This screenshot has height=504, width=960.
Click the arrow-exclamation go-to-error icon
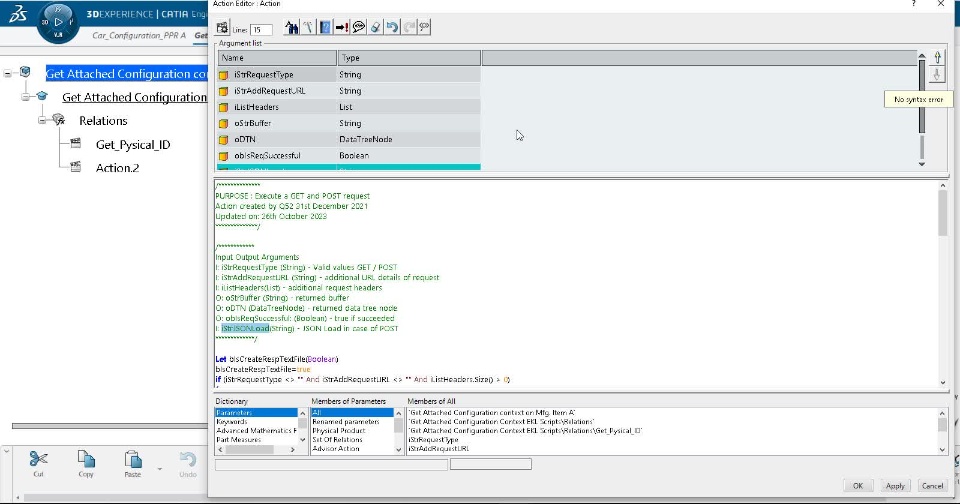click(x=342, y=27)
